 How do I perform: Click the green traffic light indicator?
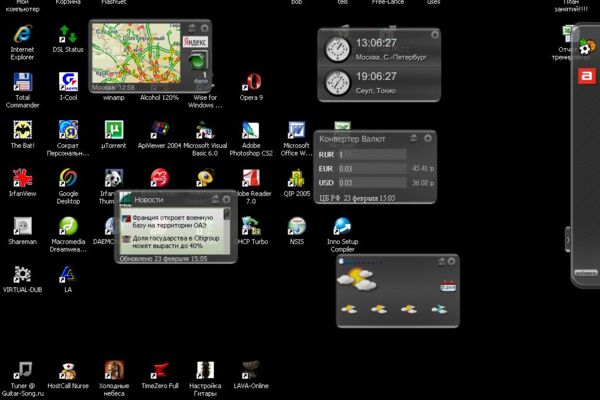click(197, 62)
